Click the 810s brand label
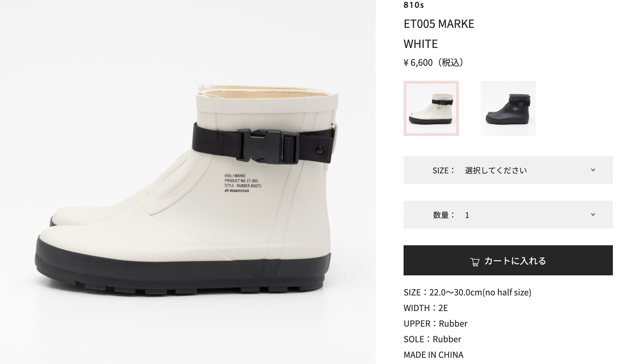This screenshot has height=364, width=638. click(x=414, y=5)
